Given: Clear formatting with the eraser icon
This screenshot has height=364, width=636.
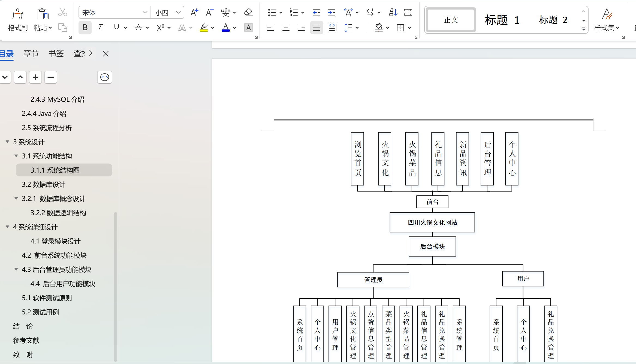Looking at the screenshot, I should 248,12.
